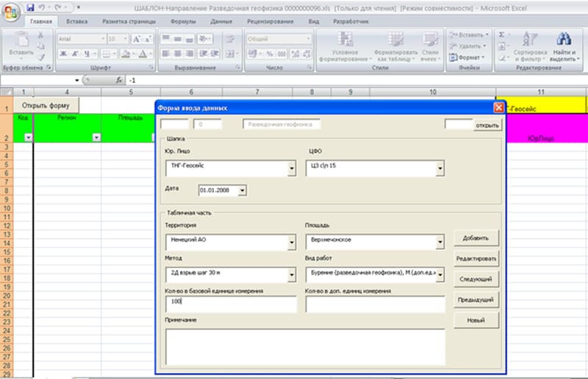Open the Разработчик ribbon tab
This screenshot has height=379, width=588.
(x=351, y=22)
